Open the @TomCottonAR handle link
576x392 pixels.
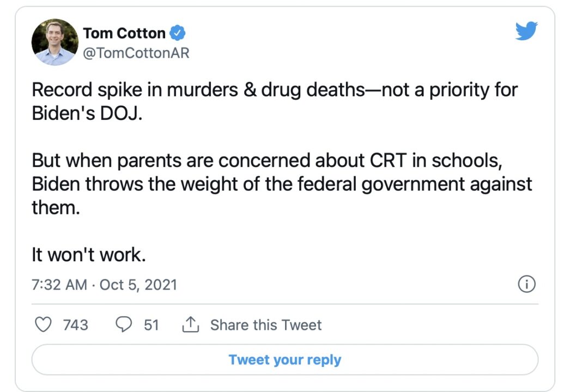[136, 53]
